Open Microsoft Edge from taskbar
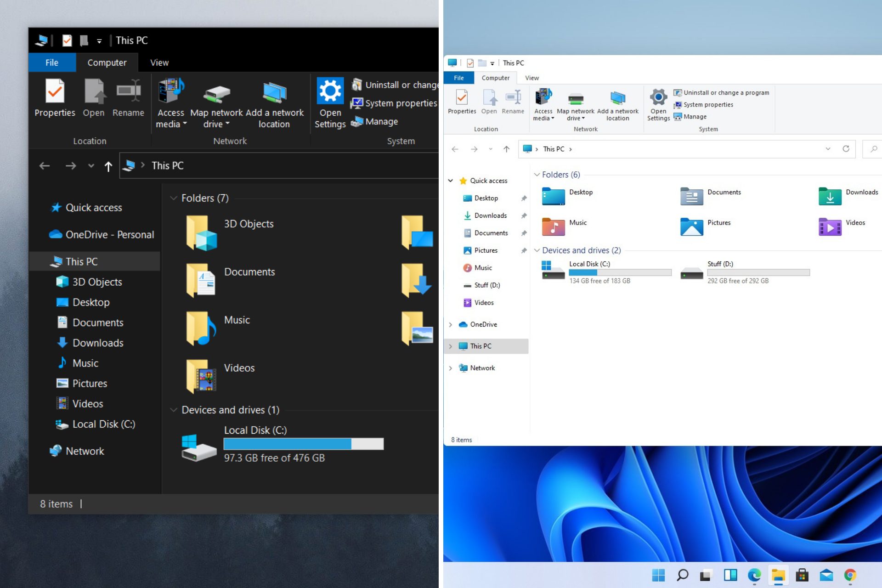Viewport: 882px width, 588px height. [754, 575]
